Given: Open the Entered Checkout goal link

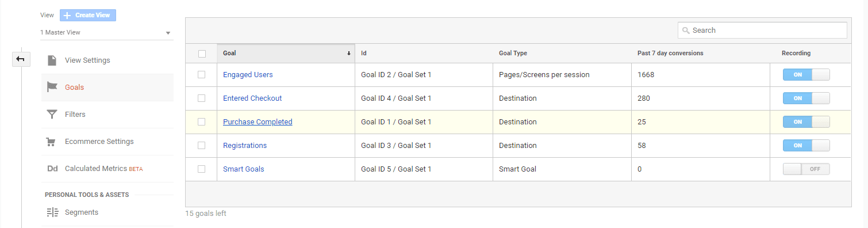Looking at the screenshot, I should tap(252, 98).
